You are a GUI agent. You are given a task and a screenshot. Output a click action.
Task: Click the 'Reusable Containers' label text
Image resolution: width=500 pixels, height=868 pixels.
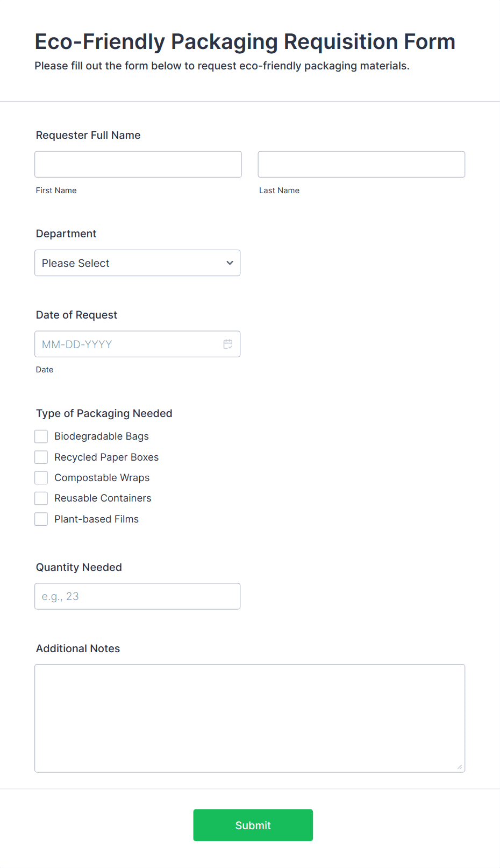pos(103,498)
